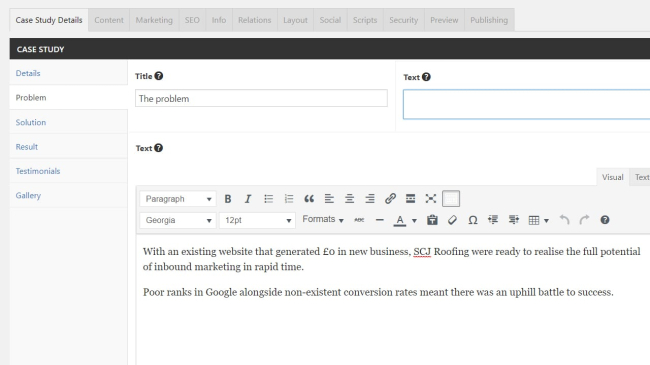
Task: Switch editor to Text mode
Action: coord(641,177)
